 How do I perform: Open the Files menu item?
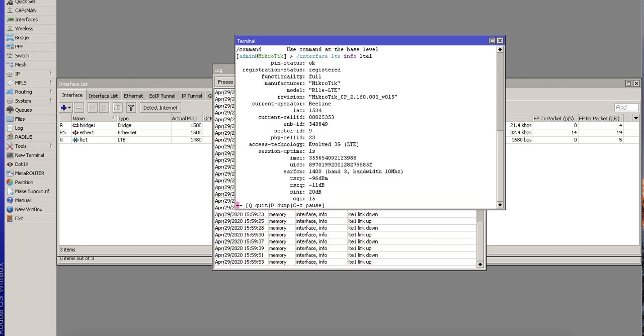click(20, 119)
